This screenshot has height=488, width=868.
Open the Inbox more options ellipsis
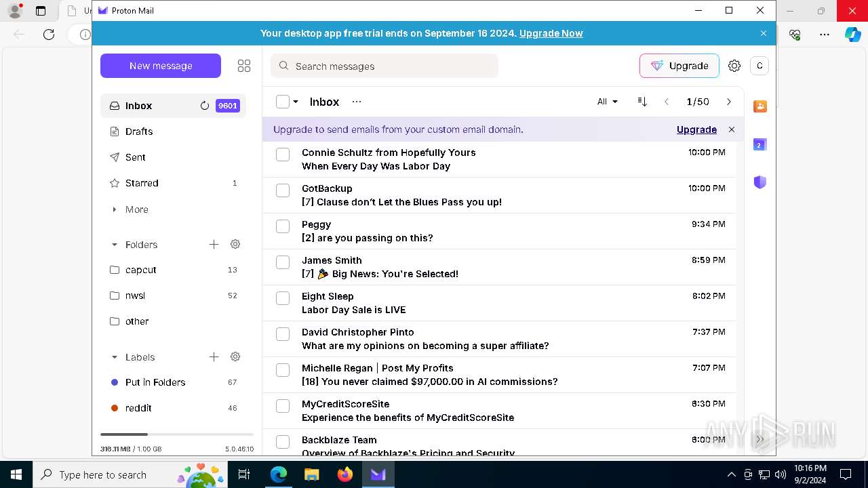(x=357, y=102)
